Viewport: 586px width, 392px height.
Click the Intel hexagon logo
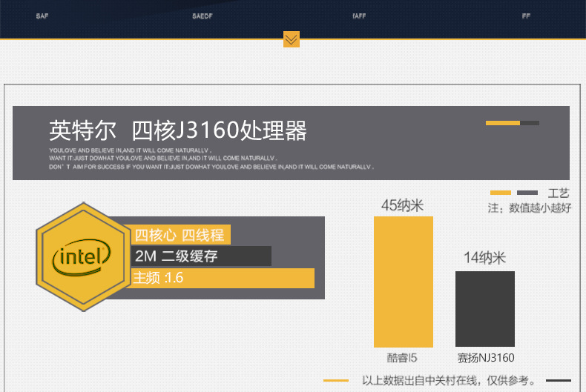tap(83, 257)
